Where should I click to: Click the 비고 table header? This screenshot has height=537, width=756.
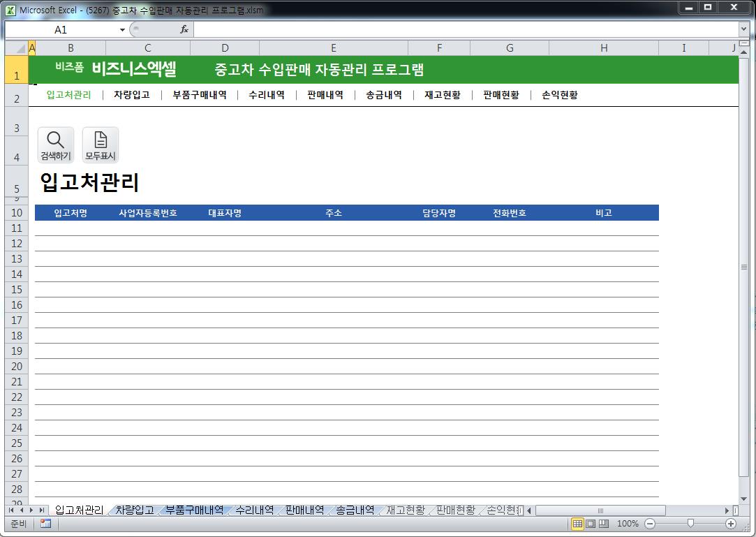pos(604,213)
